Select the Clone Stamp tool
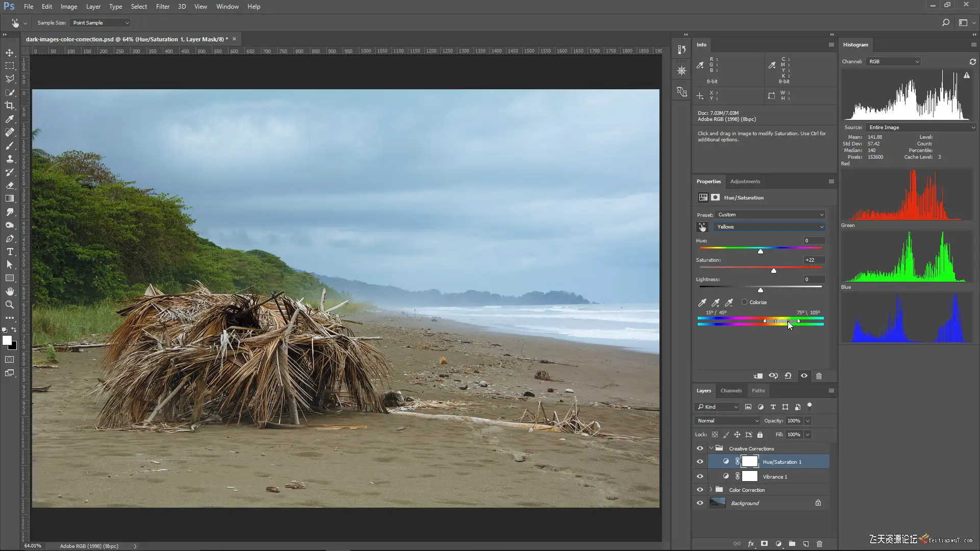 point(10,159)
